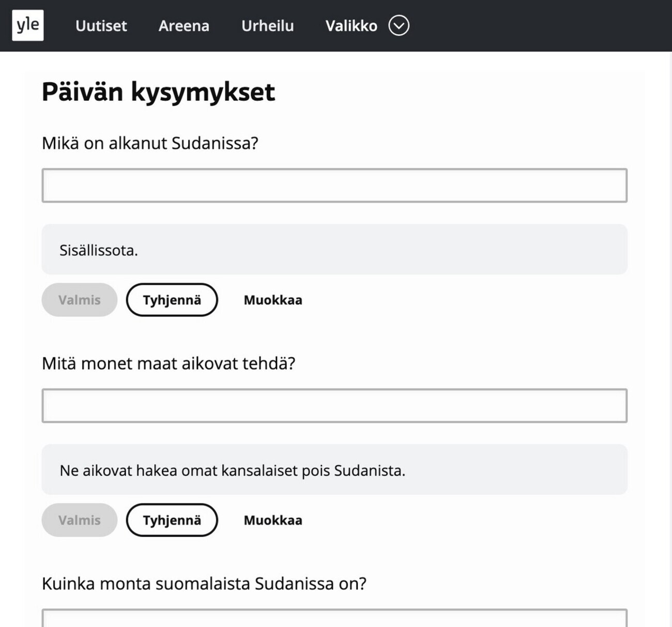Open the Valikko menu label
Image resolution: width=672 pixels, height=627 pixels.
tap(352, 26)
